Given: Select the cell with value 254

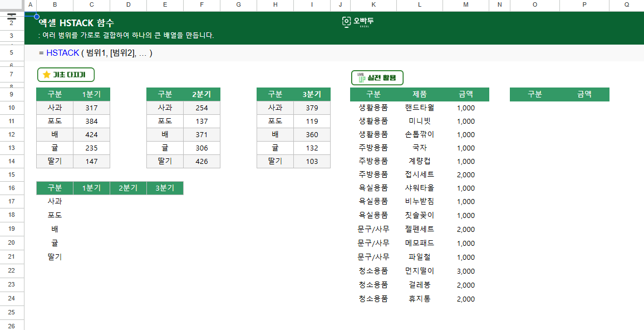Looking at the screenshot, I should 201,108.
